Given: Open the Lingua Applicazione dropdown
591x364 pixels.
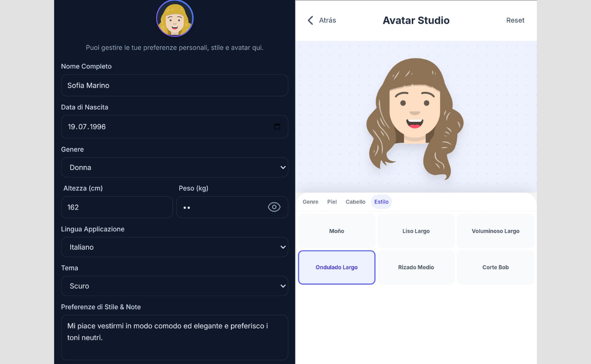Looking at the screenshot, I should tap(174, 247).
